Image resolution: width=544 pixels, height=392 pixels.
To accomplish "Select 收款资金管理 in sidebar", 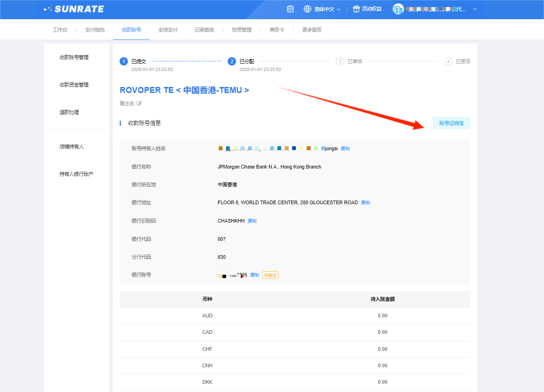I will pos(74,85).
